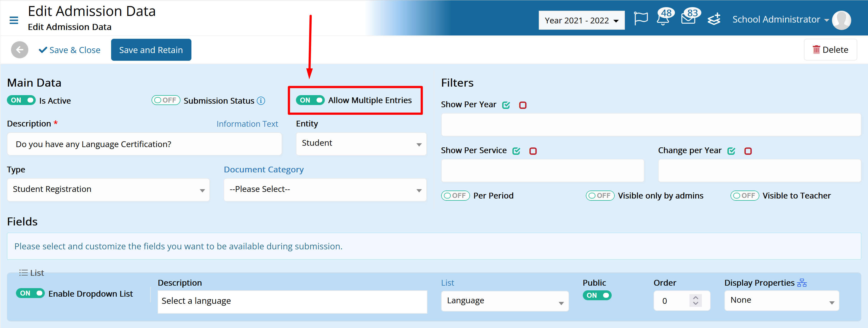Clear all for Show Per Year

coord(523,105)
